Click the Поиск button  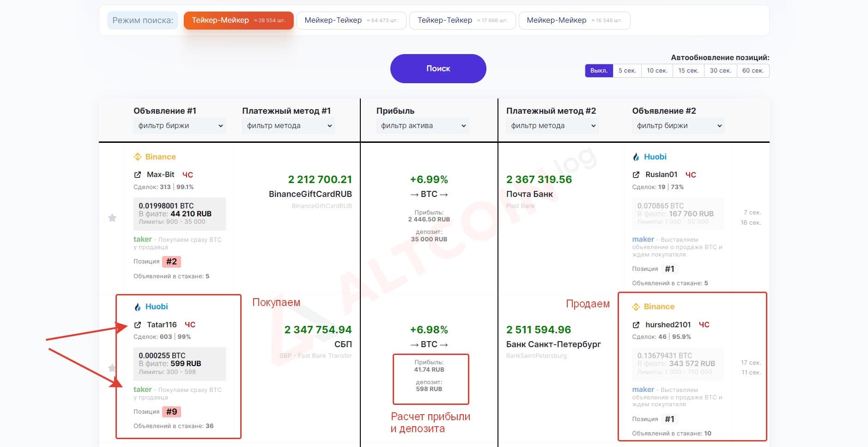(438, 68)
